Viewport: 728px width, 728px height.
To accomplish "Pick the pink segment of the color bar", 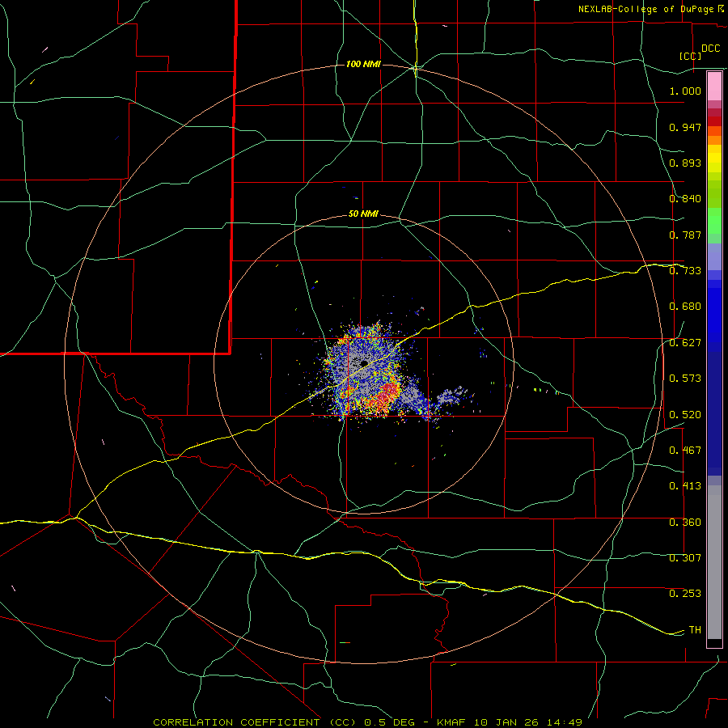I will [714, 87].
